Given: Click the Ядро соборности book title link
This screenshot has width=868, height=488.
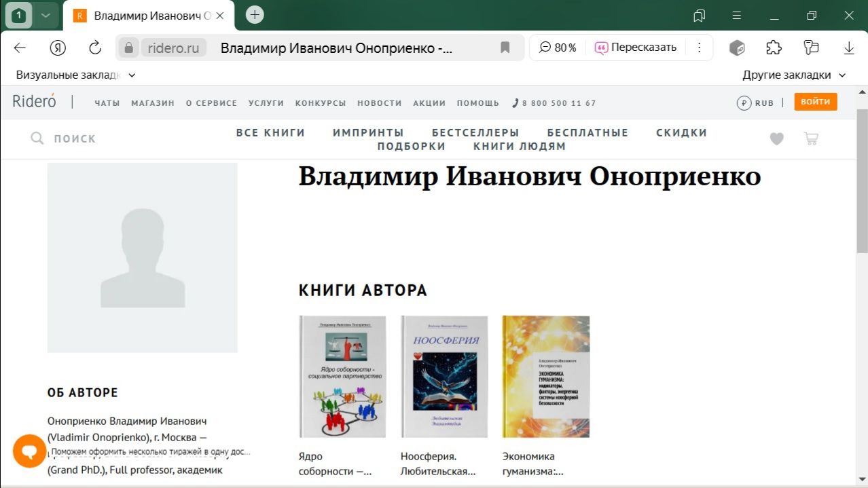Looking at the screenshot, I should coord(335,464).
